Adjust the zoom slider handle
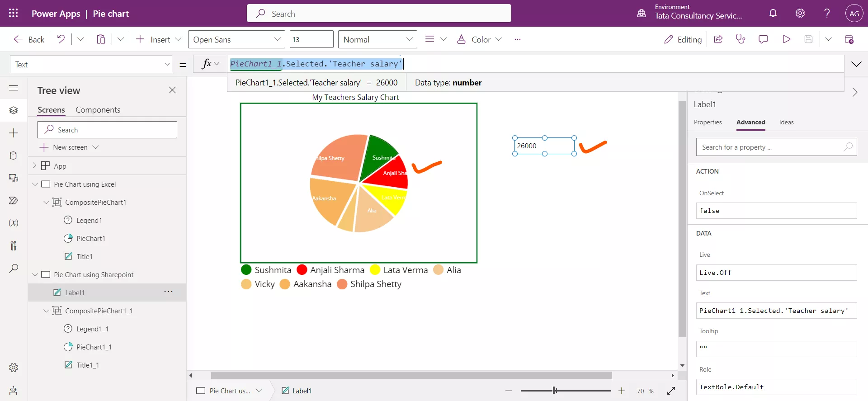 (x=555, y=391)
